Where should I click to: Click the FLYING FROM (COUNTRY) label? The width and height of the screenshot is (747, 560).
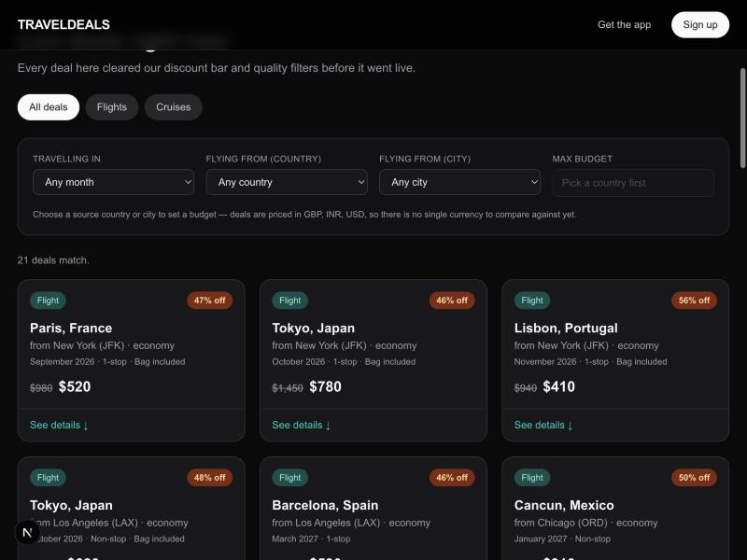pos(263,159)
